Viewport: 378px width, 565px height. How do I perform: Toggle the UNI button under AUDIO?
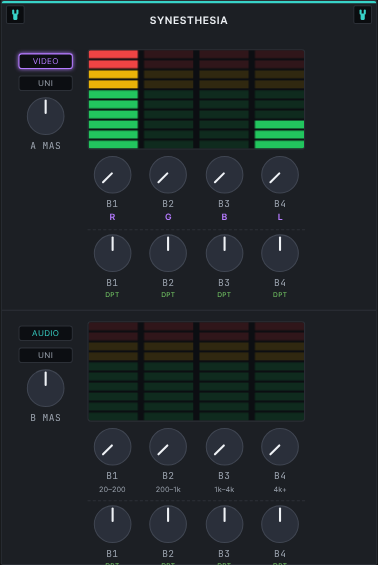point(45,355)
